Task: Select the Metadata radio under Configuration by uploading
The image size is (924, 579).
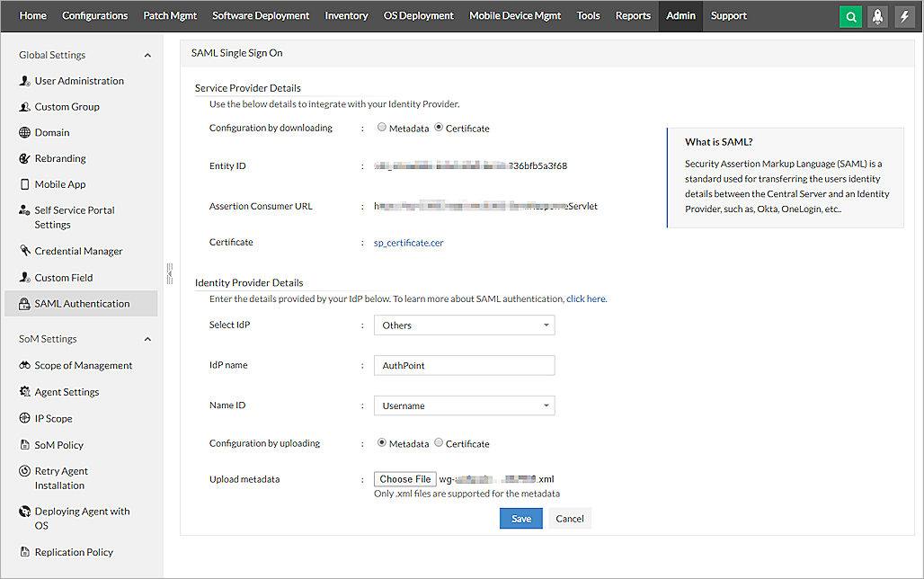Action: (381, 443)
